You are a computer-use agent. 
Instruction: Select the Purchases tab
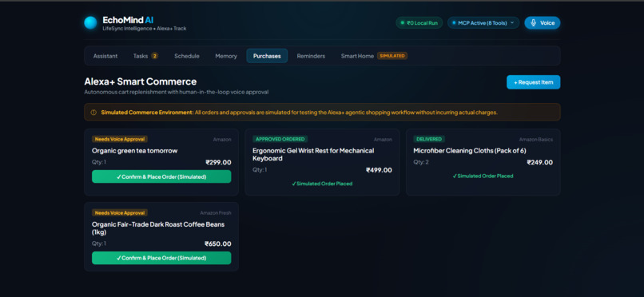(267, 56)
